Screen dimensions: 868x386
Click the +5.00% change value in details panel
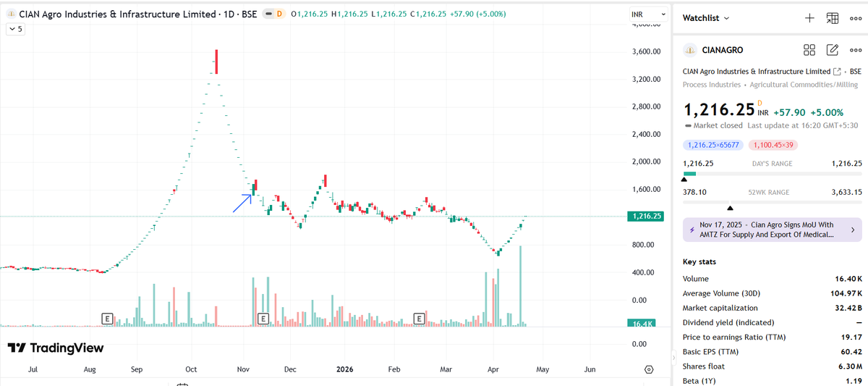point(827,112)
